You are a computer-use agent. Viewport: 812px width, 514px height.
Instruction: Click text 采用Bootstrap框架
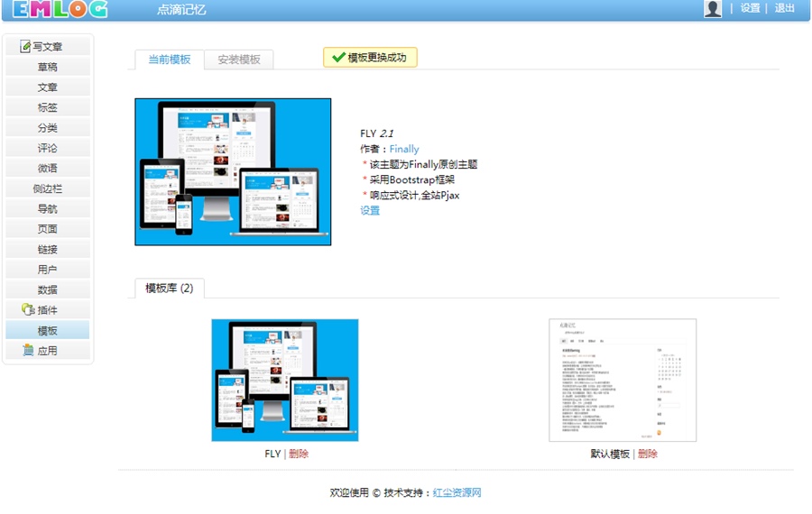click(411, 180)
